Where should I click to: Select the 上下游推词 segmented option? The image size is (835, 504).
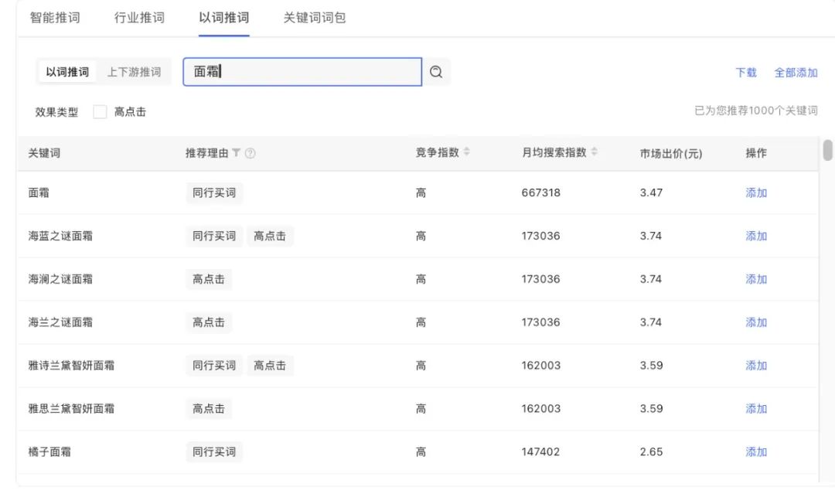point(135,72)
